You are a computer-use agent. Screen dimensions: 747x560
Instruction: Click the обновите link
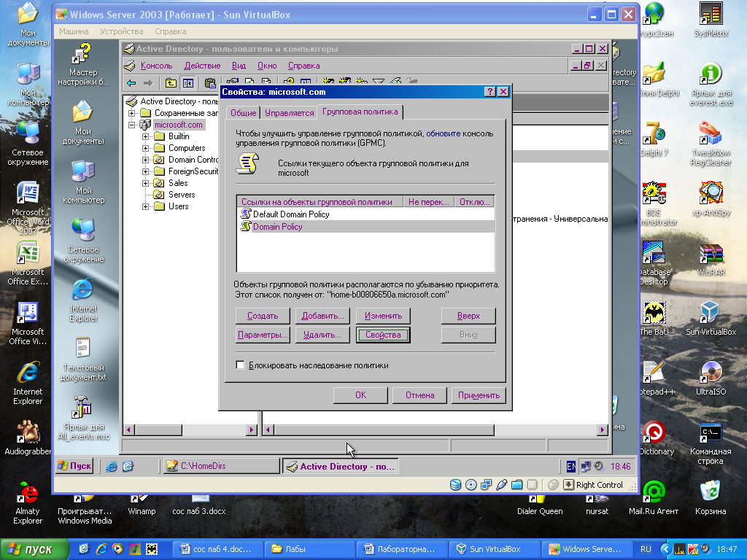(443, 133)
